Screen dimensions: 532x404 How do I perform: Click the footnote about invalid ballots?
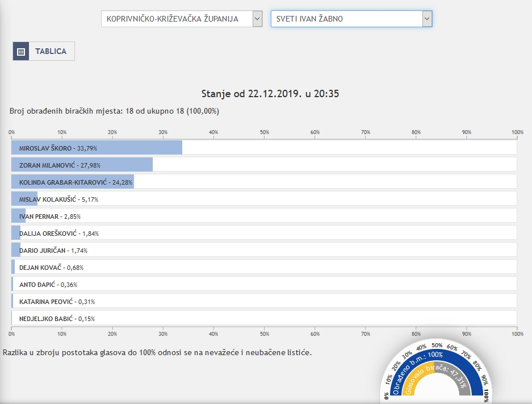point(157,353)
